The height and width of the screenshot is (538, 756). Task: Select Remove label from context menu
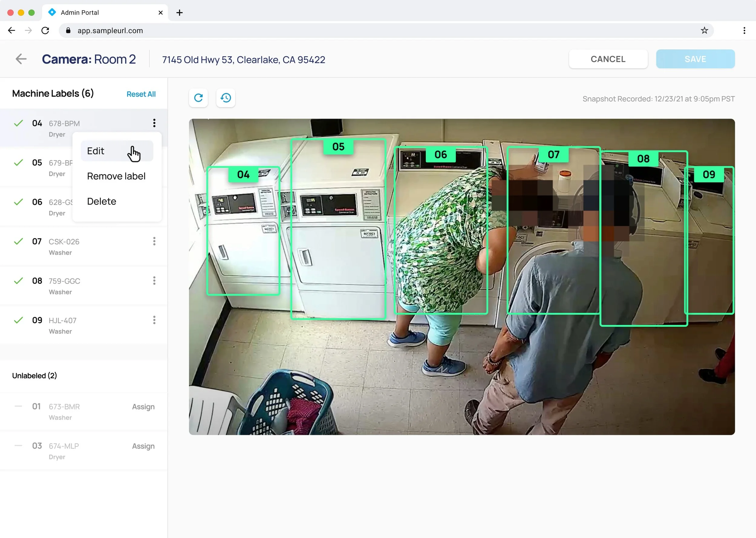(116, 176)
